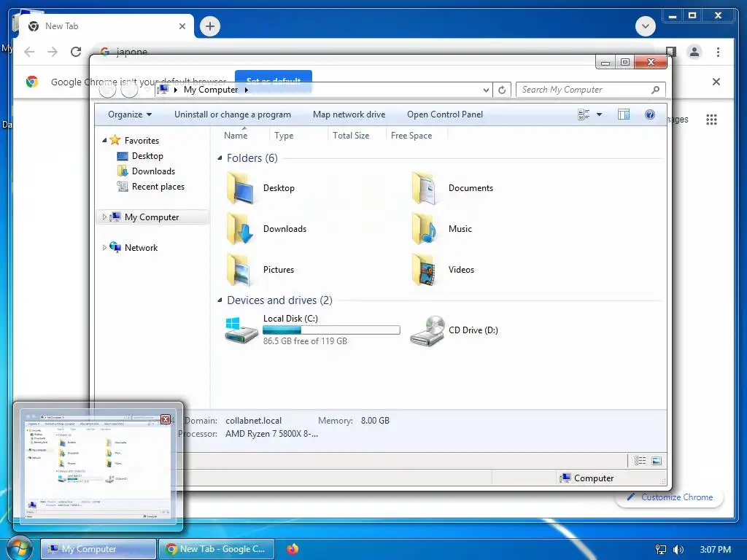
Task: Open the Chrome profile avatar icon
Action: pyautogui.click(x=694, y=52)
